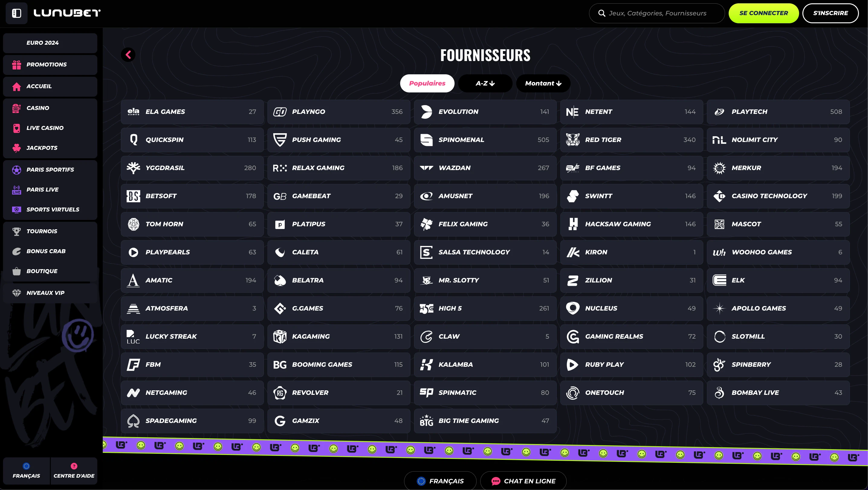
Task: Click the Live Casino card icon
Action: 17,128
